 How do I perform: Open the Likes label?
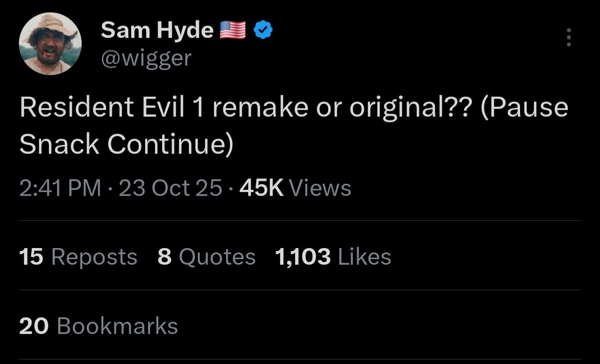364,257
